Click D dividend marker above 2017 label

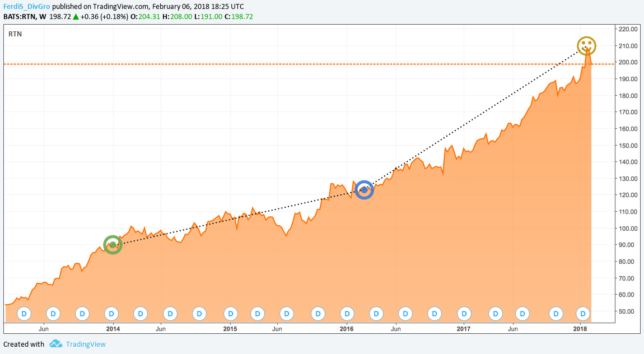(464, 314)
